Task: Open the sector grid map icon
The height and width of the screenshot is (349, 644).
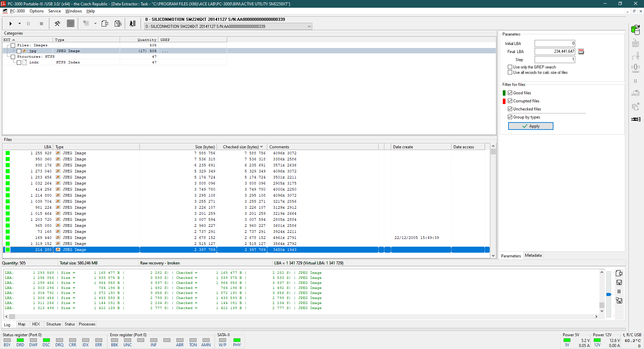Action: tap(70, 23)
